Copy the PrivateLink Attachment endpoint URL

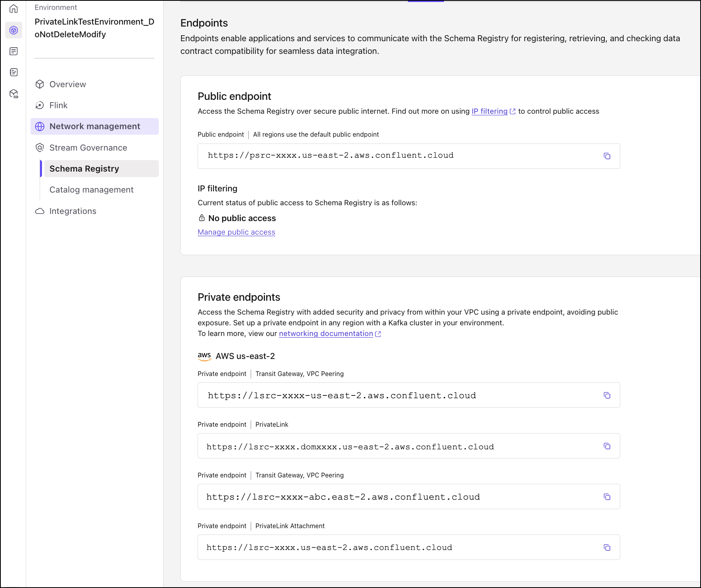click(607, 547)
